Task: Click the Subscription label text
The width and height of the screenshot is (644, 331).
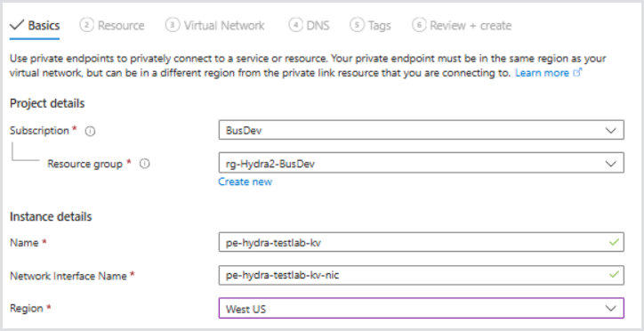Action: point(39,131)
